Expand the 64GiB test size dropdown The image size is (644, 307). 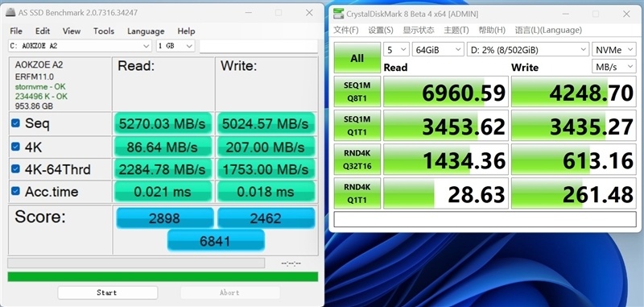(x=438, y=50)
